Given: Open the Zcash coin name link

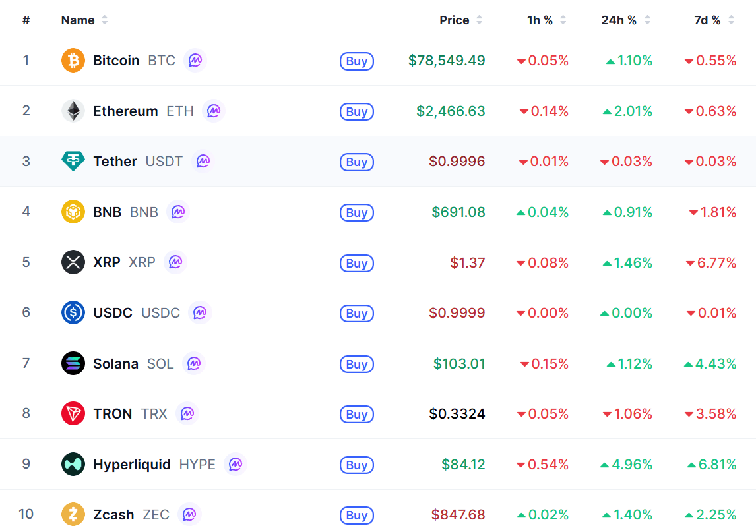Looking at the screenshot, I should pos(113,515).
